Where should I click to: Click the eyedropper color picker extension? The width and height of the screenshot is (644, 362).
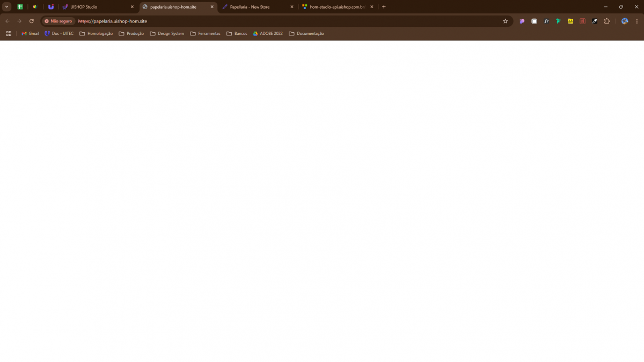click(x=595, y=21)
